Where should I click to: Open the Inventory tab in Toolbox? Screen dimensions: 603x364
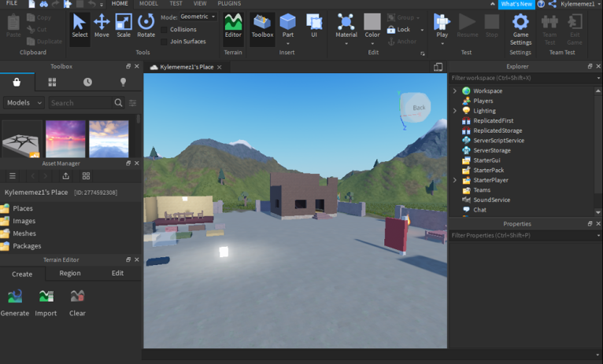52,82
